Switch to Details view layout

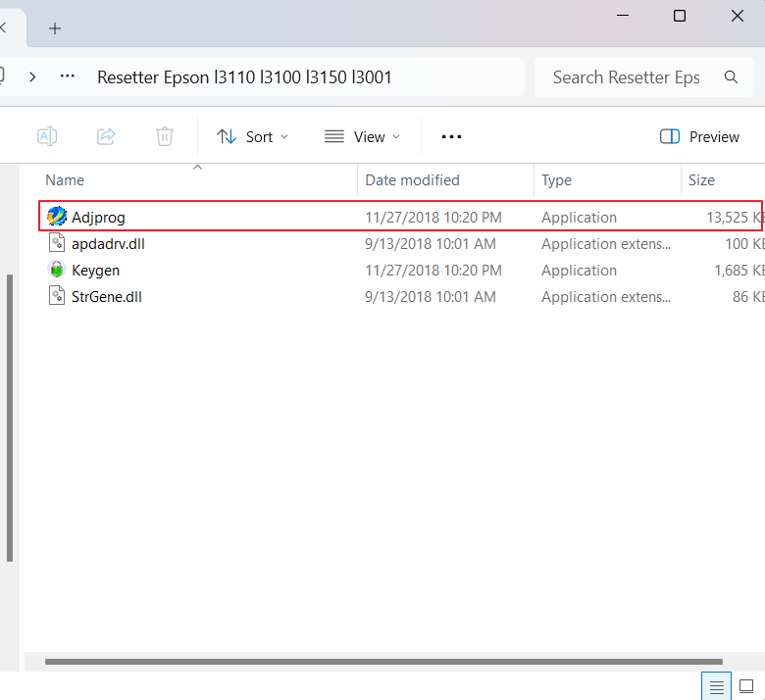point(717,686)
